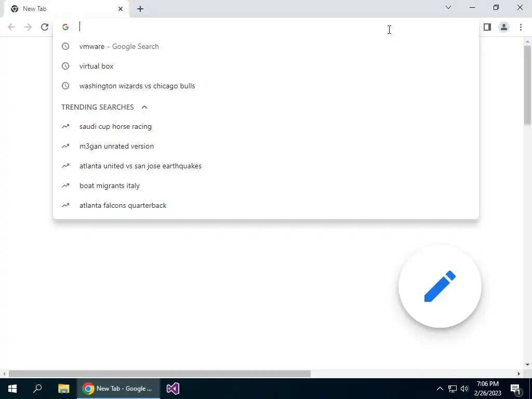Open the Chrome three-dot menu
The height and width of the screenshot is (399, 532).
tap(521, 27)
